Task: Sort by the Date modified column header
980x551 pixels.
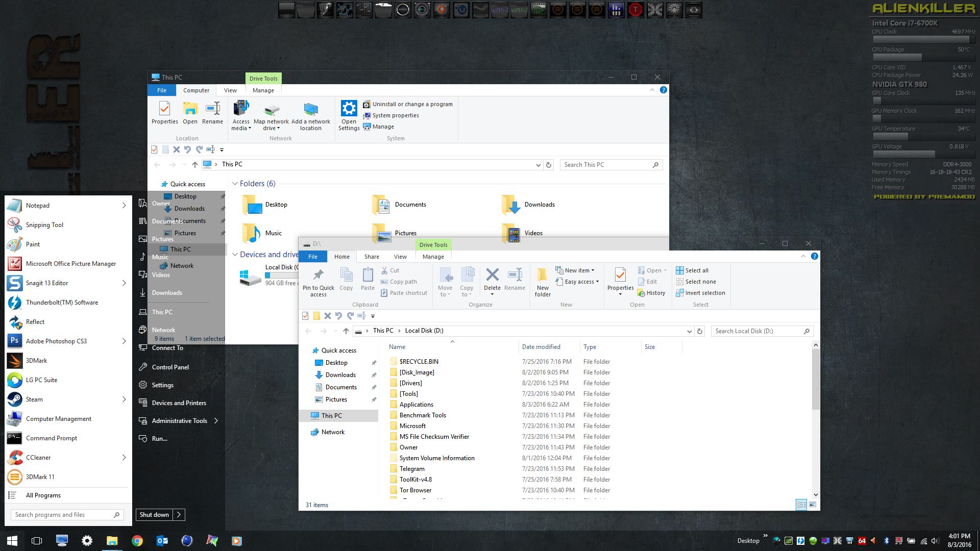Action: 541,347
